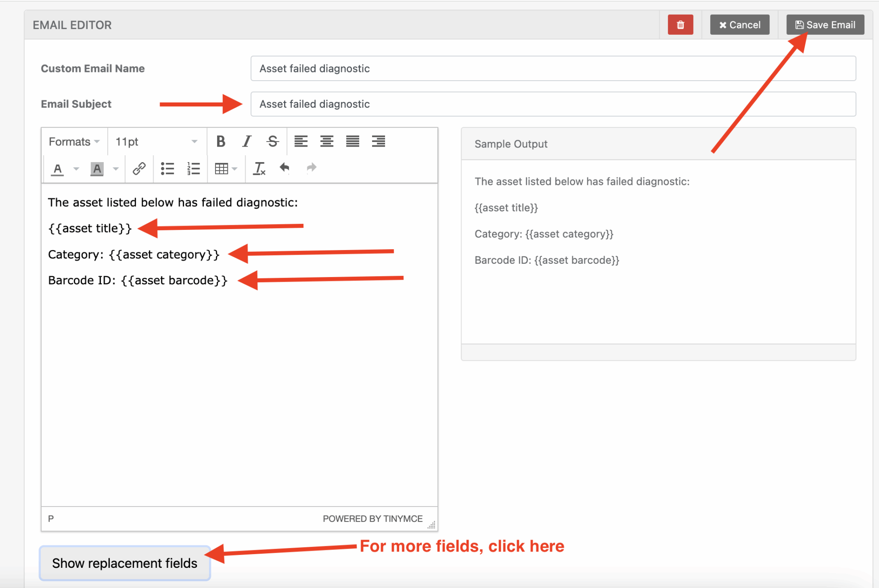
Task: Select the strikethrough formatting icon
Action: tap(272, 142)
